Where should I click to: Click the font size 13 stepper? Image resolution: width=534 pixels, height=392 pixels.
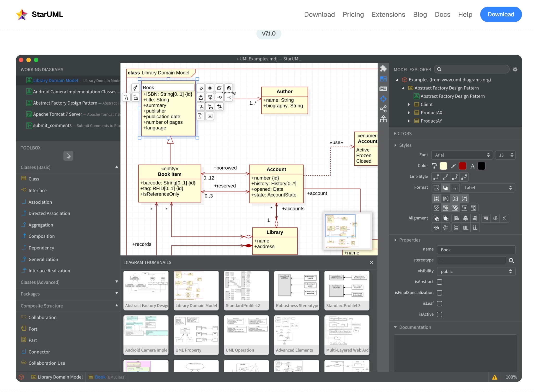[x=512, y=155]
